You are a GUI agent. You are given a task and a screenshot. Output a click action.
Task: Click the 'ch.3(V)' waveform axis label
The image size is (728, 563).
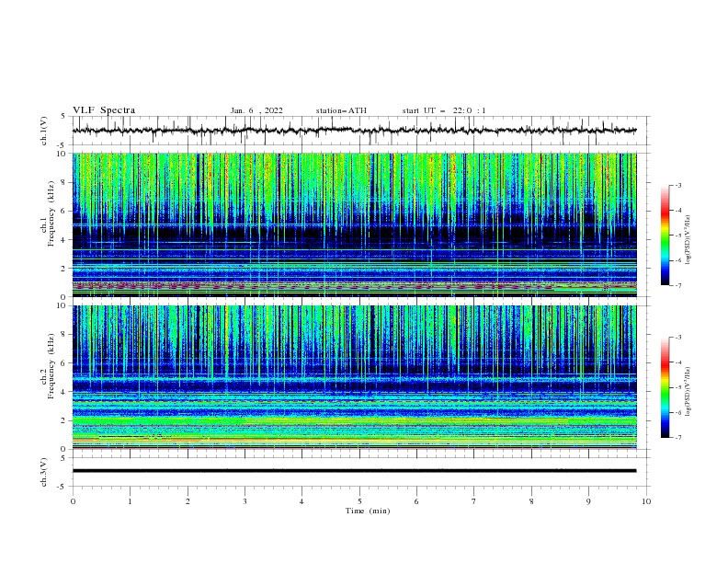coord(44,472)
